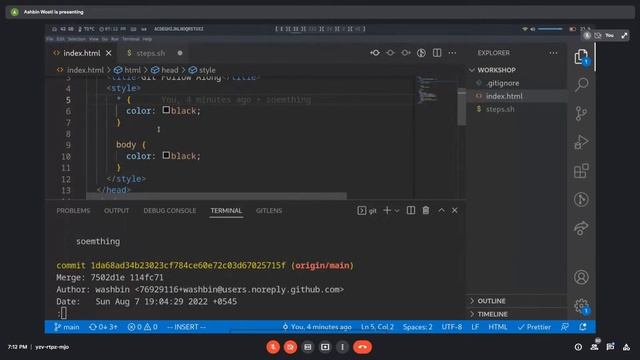
Task: Click the GitLens middle commit navigation icon
Action: tap(390, 53)
